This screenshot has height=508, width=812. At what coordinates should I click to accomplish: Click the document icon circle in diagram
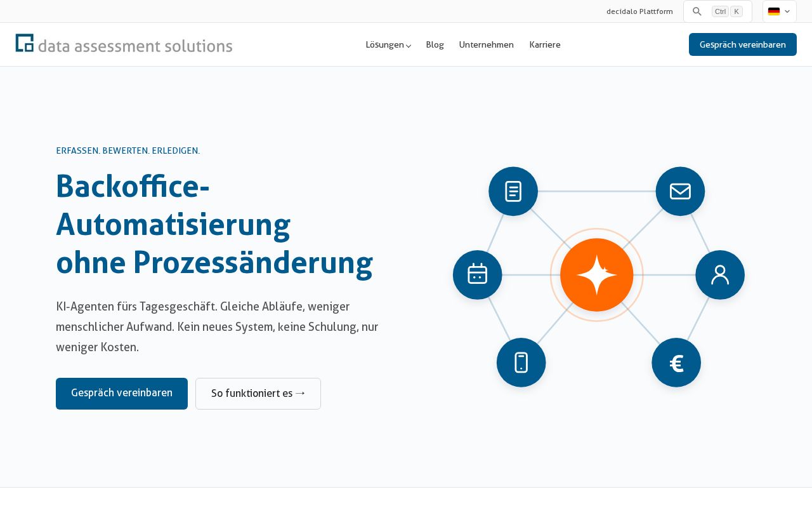[513, 191]
